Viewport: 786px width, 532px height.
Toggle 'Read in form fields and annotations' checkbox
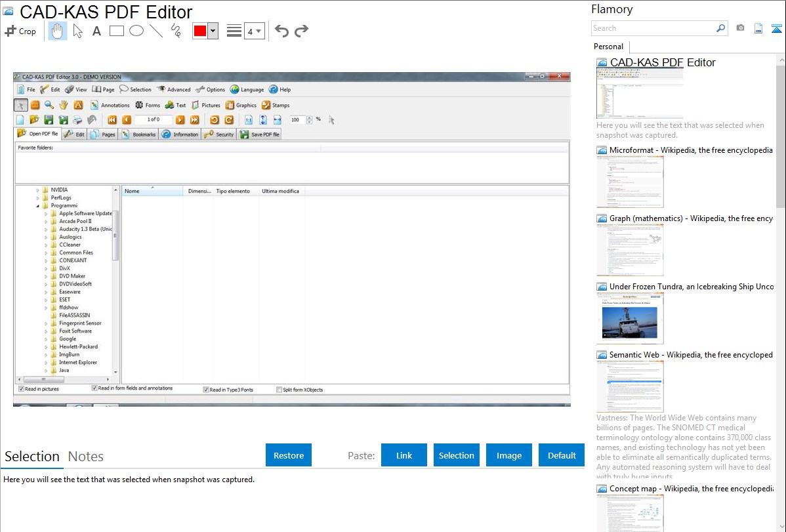94,388
